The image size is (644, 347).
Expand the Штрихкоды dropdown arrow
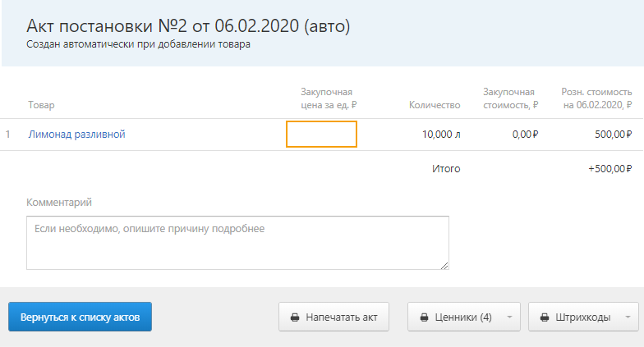(x=628, y=317)
